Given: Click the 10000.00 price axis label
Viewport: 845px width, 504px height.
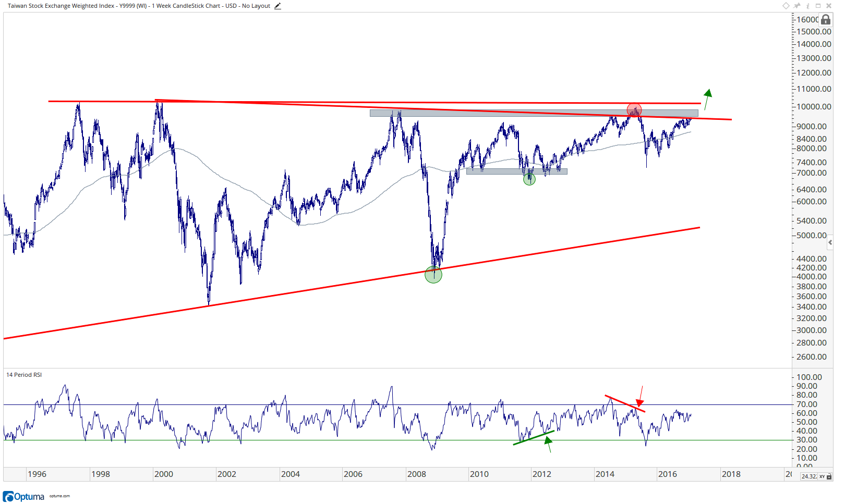Looking at the screenshot, I should (814, 106).
